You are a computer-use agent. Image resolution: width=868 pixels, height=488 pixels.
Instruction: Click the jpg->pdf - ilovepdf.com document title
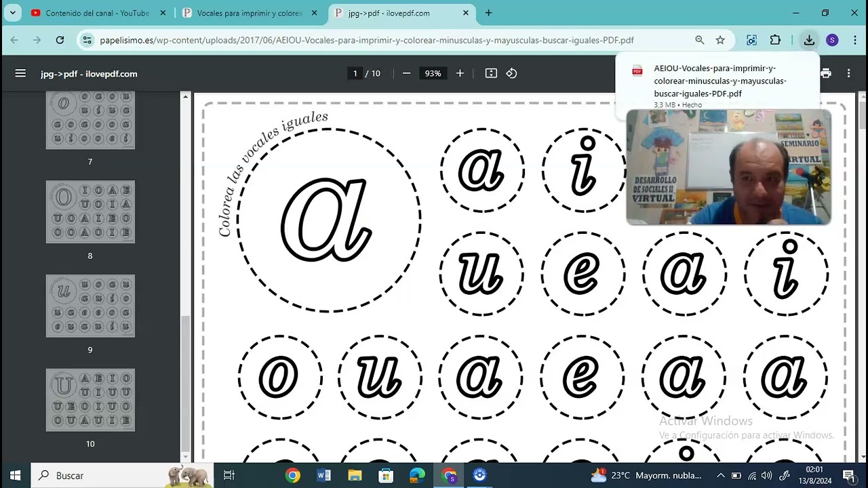click(89, 73)
